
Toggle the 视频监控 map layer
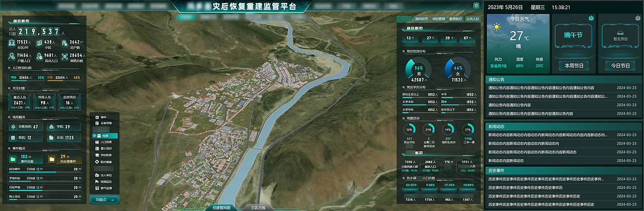(x=103, y=181)
